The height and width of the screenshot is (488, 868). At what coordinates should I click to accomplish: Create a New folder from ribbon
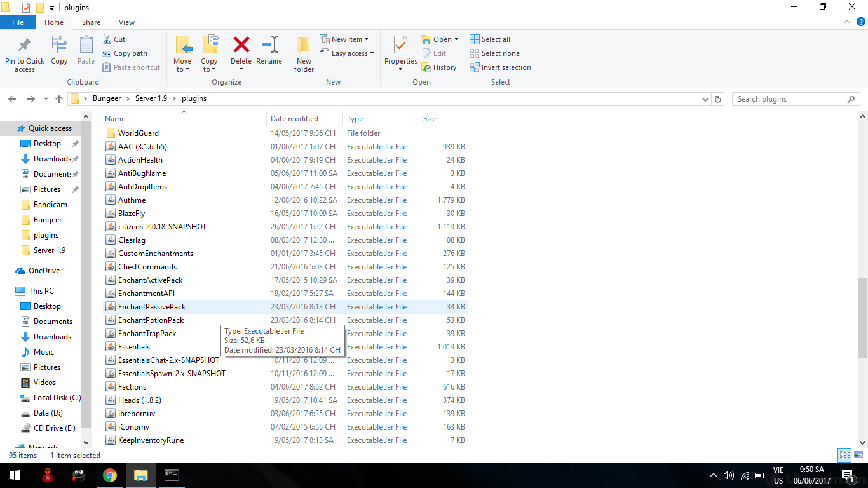[304, 53]
